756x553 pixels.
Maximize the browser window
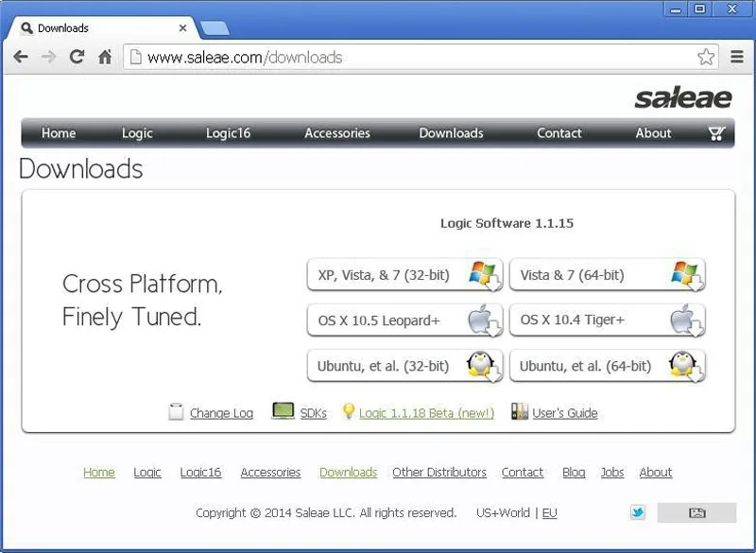click(x=700, y=9)
